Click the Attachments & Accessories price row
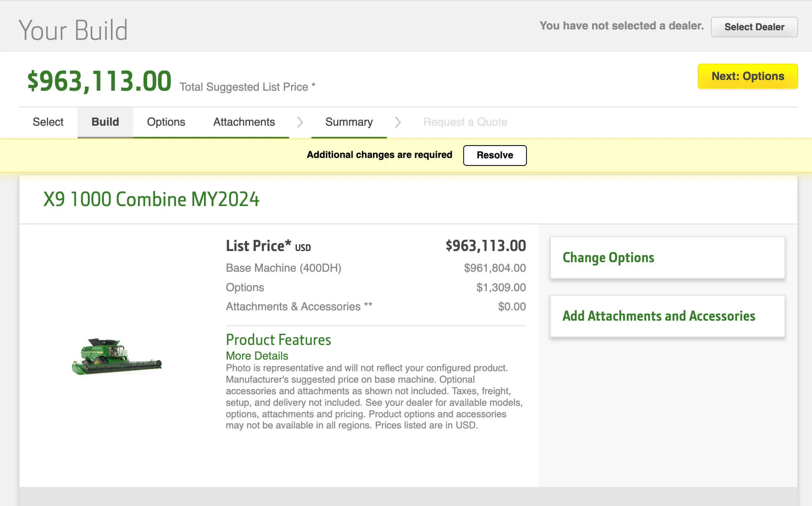 (375, 306)
